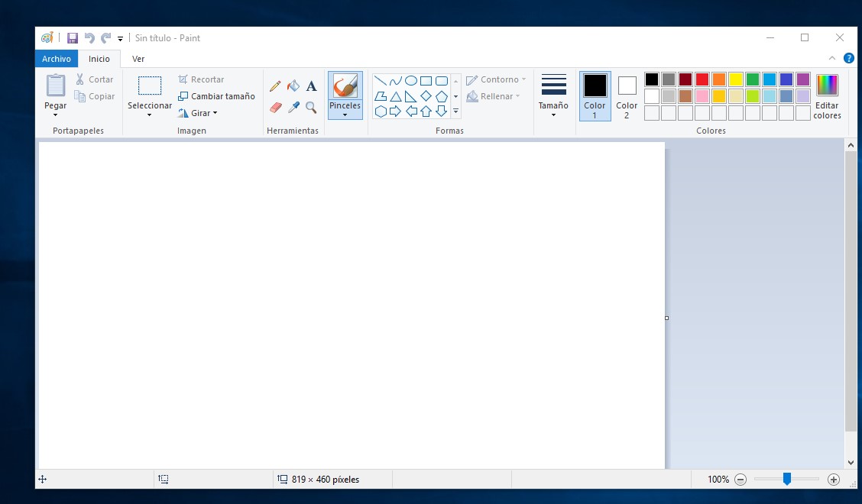The image size is (862, 504).
Task: Pick the green color swatch
Action: pyautogui.click(x=753, y=79)
